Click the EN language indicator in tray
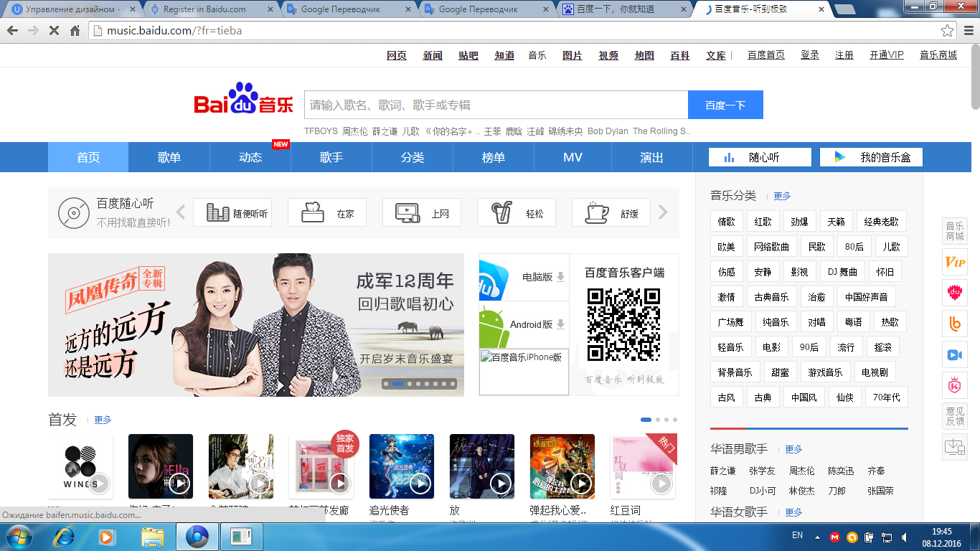 click(797, 535)
